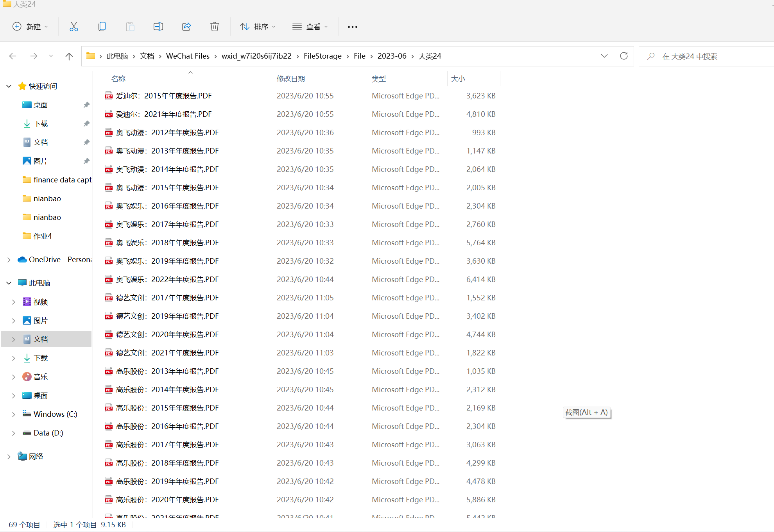Image resolution: width=774 pixels, height=532 pixels.
Task: Click PDF icon of 高乐股份：2019年年度报告
Action: (x=109, y=482)
